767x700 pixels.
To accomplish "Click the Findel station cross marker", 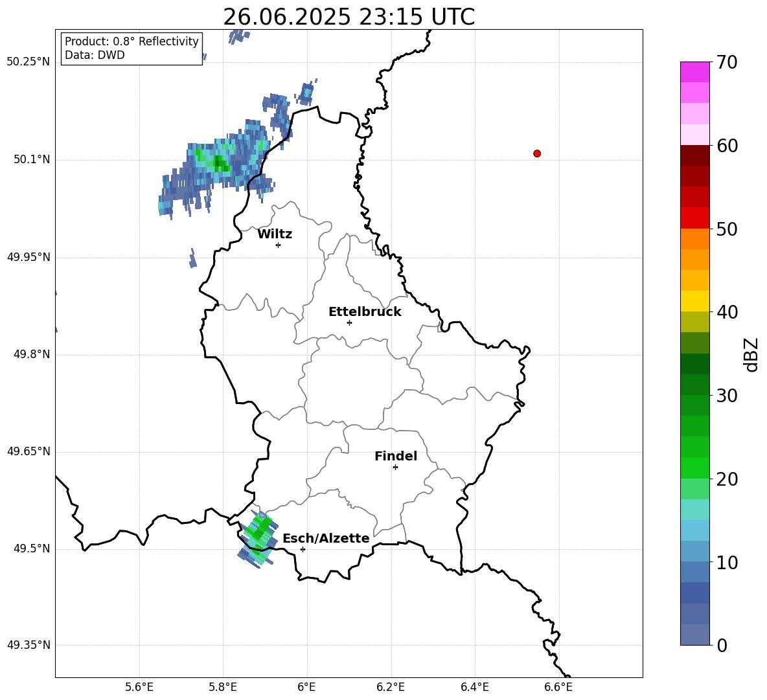I will point(395,468).
